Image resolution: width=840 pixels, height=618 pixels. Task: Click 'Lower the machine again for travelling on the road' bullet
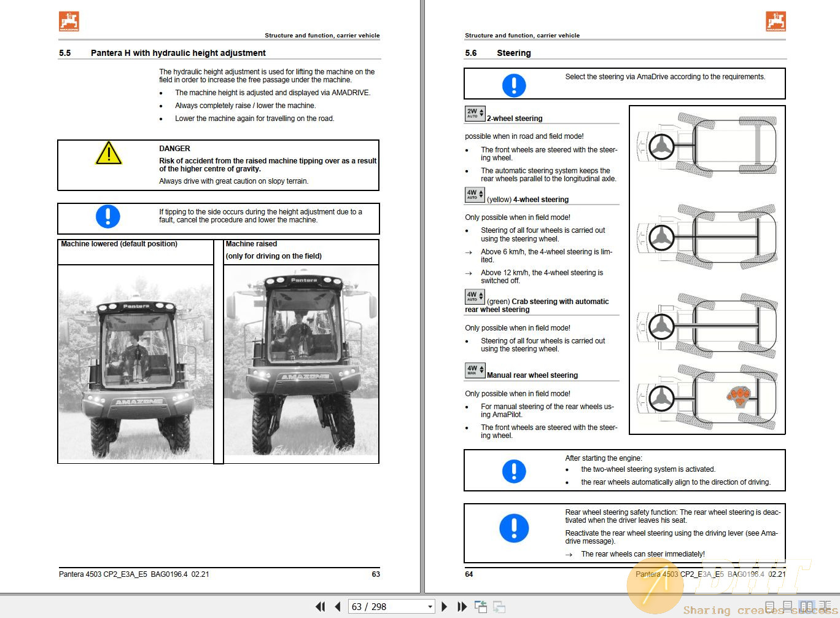pyautogui.click(x=255, y=119)
